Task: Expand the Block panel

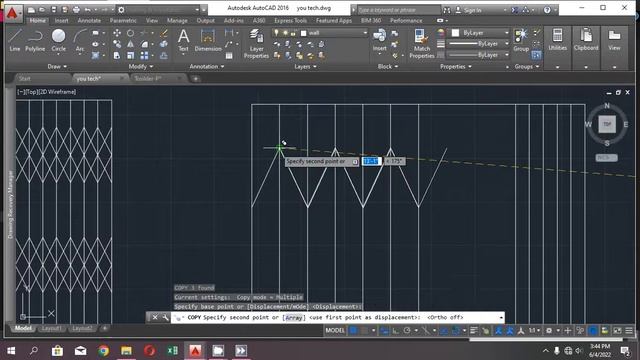Action: pos(388,67)
